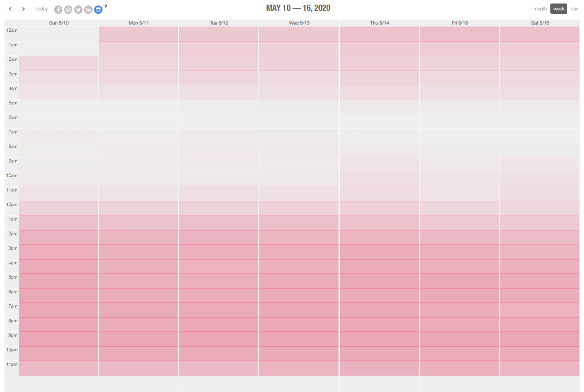The height and width of the screenshot is (392, 584).
Task: Select the week view tab
Action: pos(558,9)
